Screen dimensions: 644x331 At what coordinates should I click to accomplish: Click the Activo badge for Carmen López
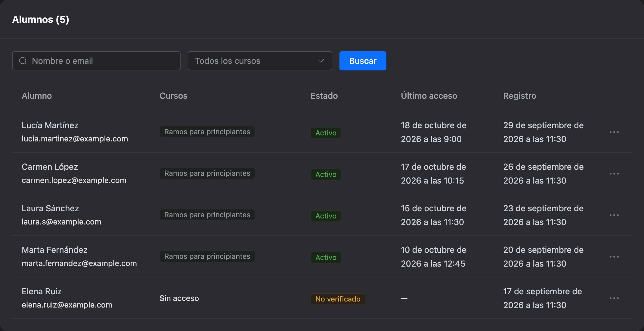(x=326, y=174)
